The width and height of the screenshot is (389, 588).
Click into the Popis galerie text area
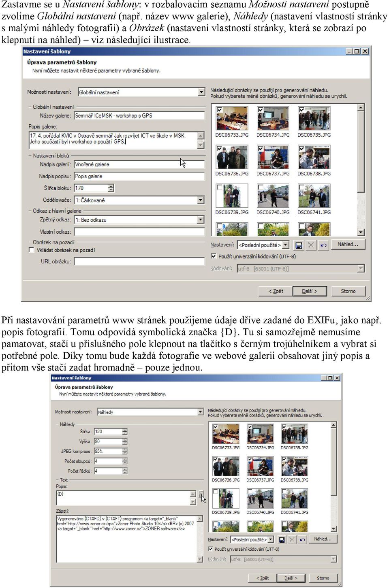[x=113, y=140]
